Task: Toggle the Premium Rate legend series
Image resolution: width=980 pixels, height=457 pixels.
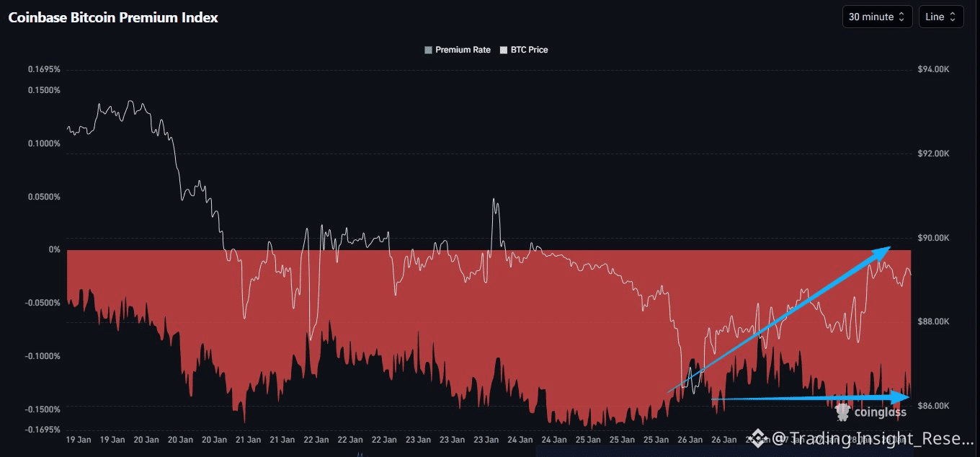Action: (x=458, y=50)
